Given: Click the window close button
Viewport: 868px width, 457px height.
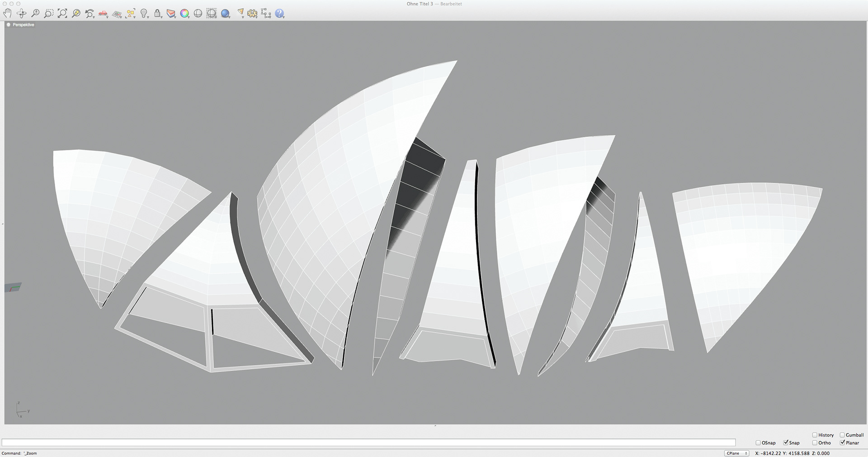Looking at the screenshot, I should (x=5, y=4).
